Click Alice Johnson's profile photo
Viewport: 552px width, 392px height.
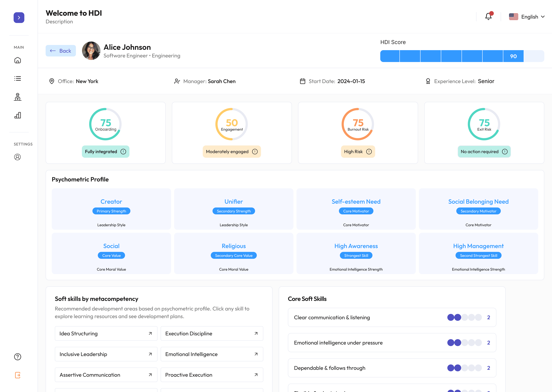point(91,51)
